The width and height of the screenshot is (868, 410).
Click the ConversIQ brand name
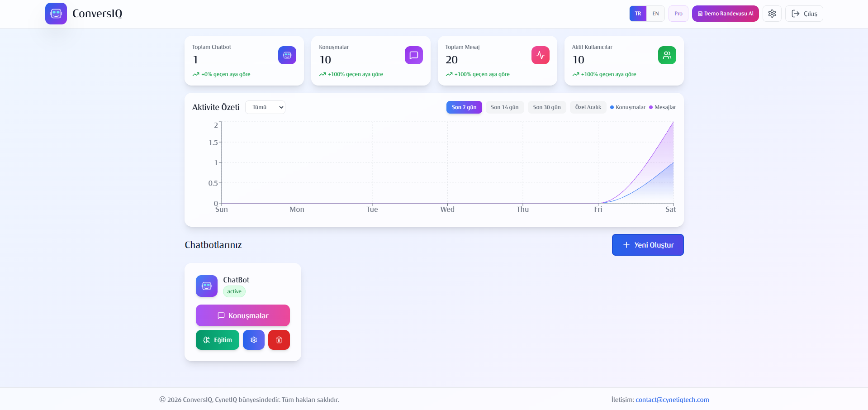point(97,14)
